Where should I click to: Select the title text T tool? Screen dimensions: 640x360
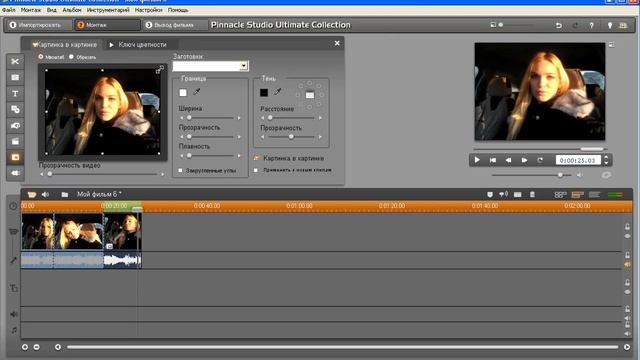coord(15,93)
